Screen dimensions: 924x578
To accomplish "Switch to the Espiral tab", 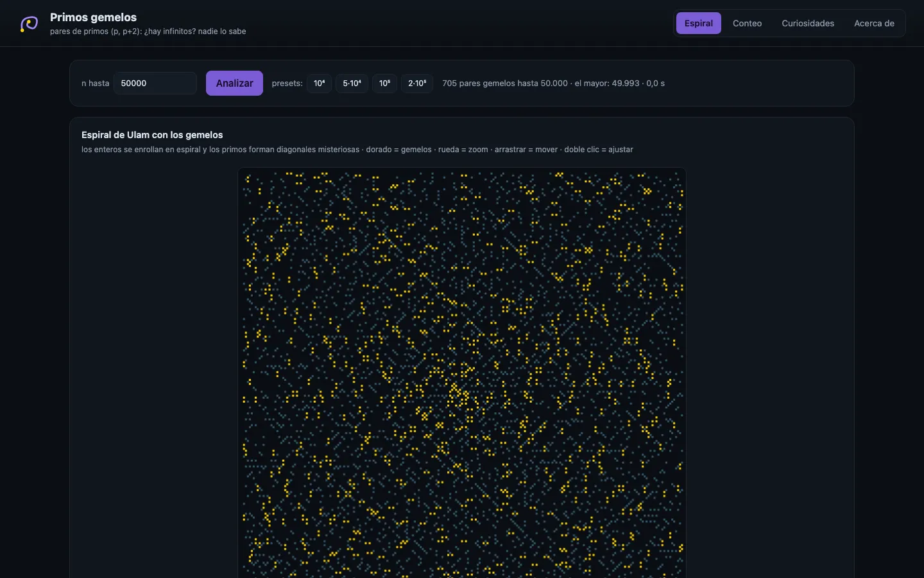I will click(699, 23).
